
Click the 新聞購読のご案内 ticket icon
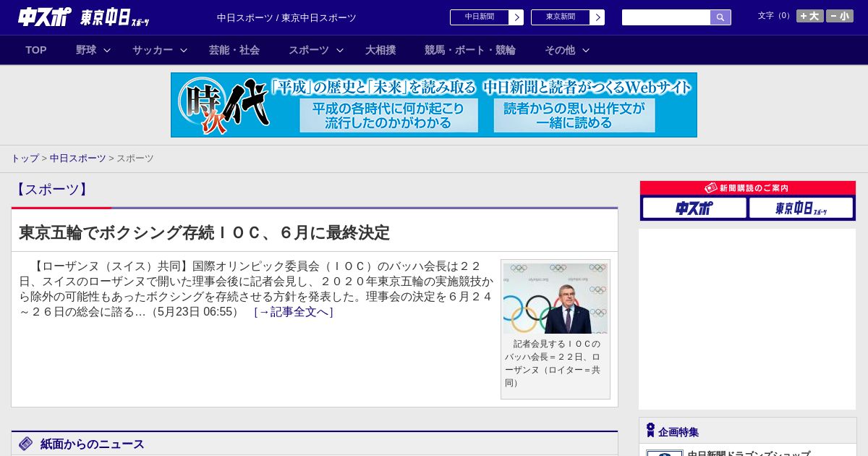point(710,188)
